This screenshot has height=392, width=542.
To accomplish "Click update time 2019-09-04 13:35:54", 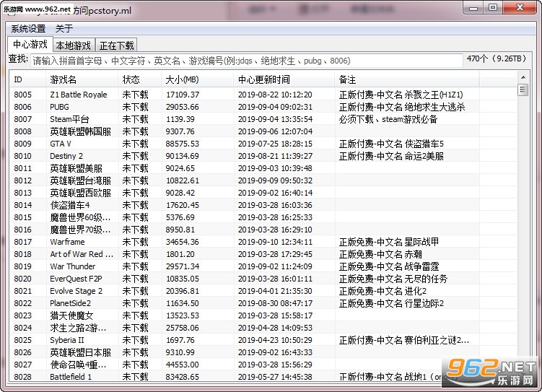I will tap(275, 119).
